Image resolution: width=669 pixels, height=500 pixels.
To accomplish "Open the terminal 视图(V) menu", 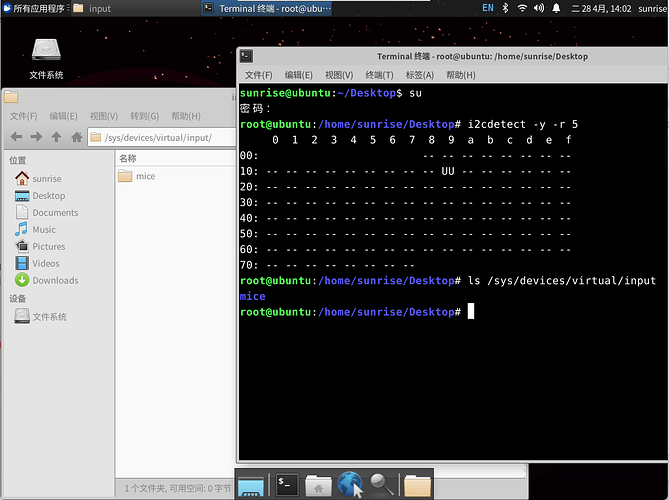I will click(x=339, y=75).
